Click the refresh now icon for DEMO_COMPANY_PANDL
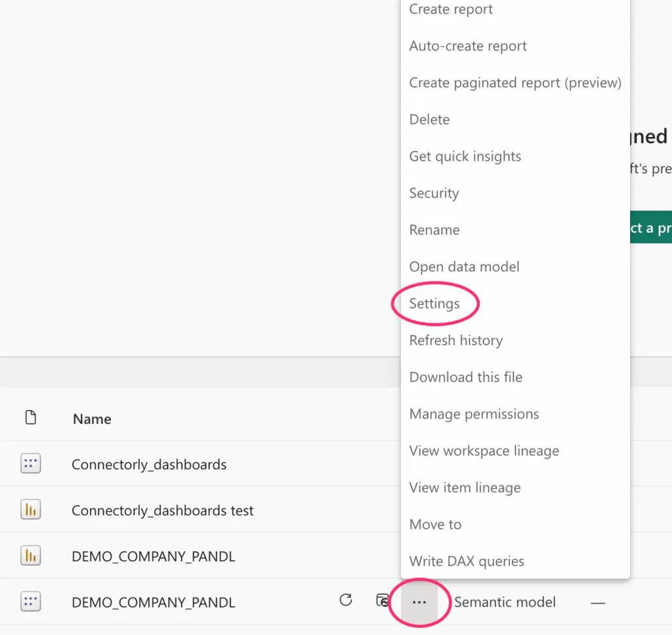 click(346, 600)
